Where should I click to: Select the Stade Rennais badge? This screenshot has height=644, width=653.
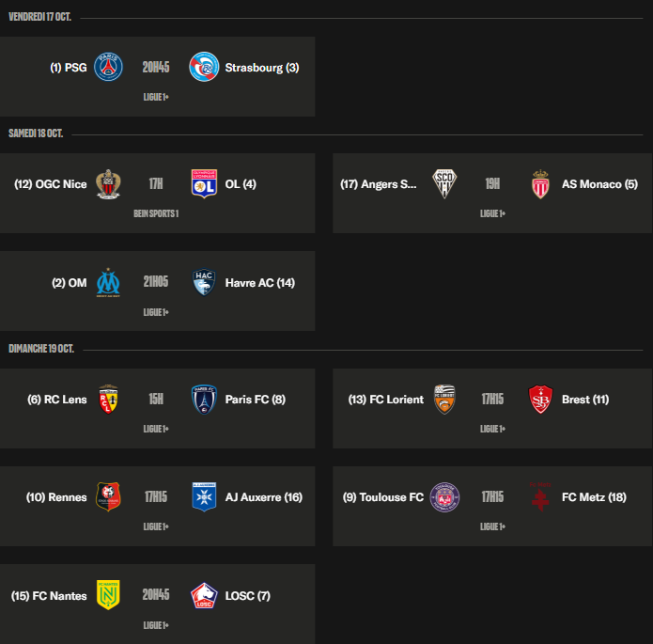[x=109, y=497]
